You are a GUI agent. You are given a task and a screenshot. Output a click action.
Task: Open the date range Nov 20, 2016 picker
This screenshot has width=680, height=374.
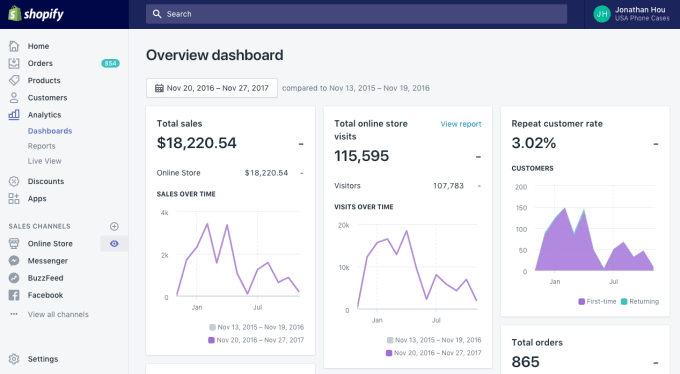(212, 88)
